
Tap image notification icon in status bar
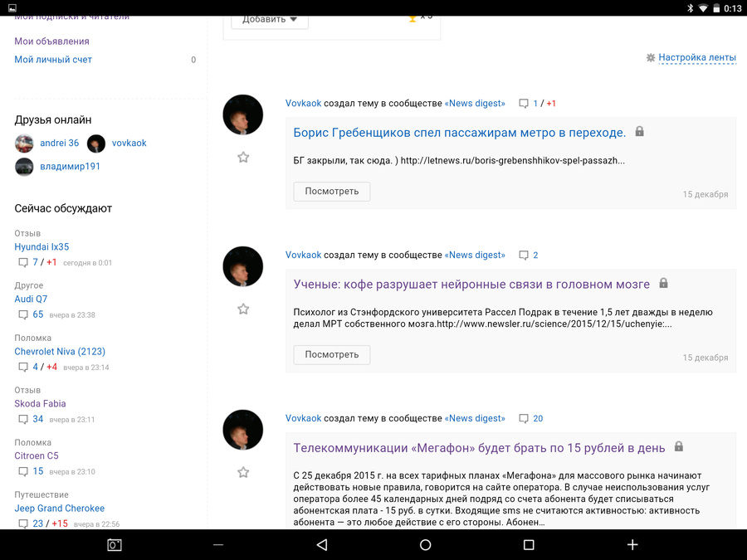point(12,8)
